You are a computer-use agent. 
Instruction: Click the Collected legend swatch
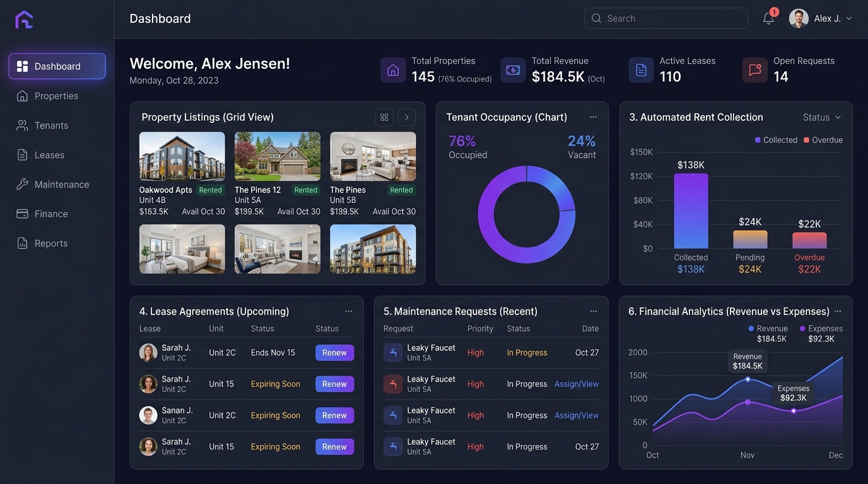[758, 140]
